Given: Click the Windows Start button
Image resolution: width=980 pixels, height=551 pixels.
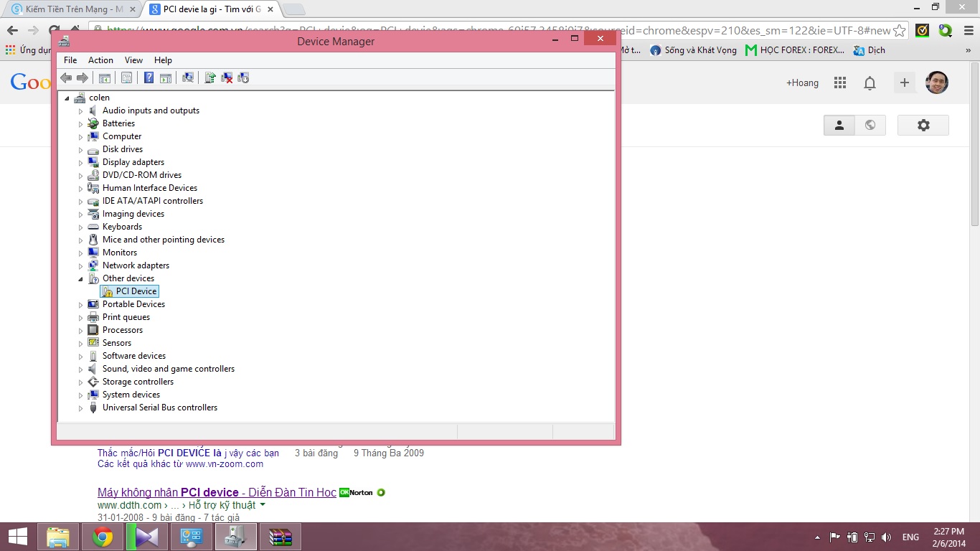Looking at the screenshot, I should click(x=17, y=537).
